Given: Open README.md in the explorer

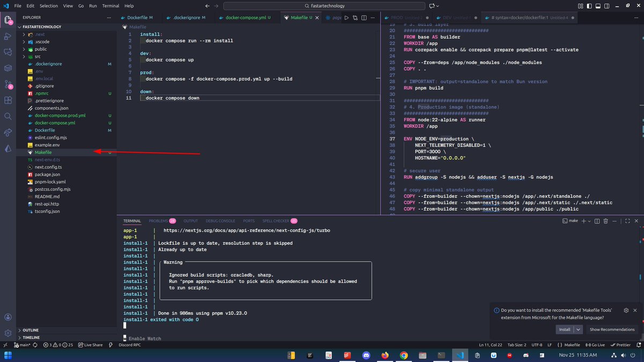Looking at the screenshot, I should tap(47, 197).
